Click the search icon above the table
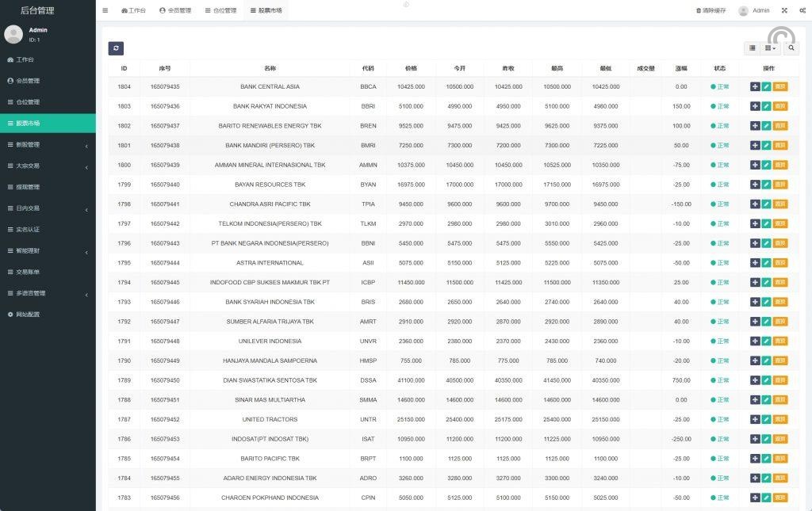Viewport: 812px width, 511px height. pos(791,48)
